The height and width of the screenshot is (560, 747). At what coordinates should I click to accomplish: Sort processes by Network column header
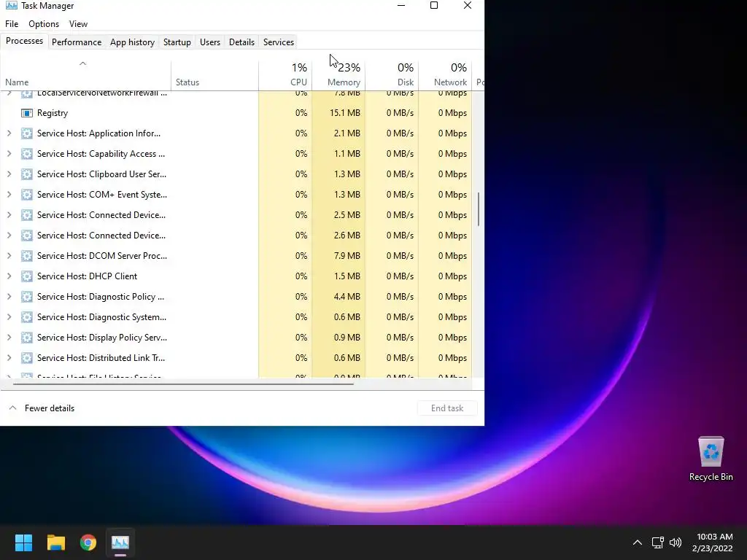pyautogui.click(x=445, y=75)
